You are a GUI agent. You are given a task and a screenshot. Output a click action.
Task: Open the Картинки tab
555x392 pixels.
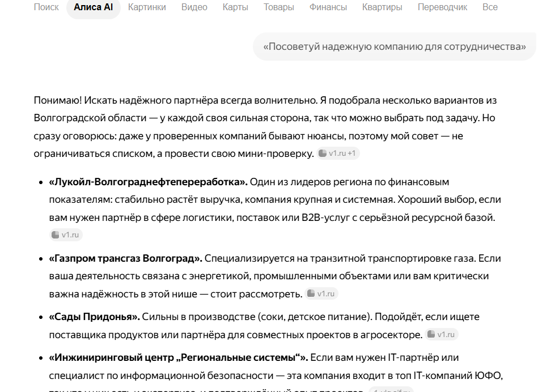click(147, 7)
